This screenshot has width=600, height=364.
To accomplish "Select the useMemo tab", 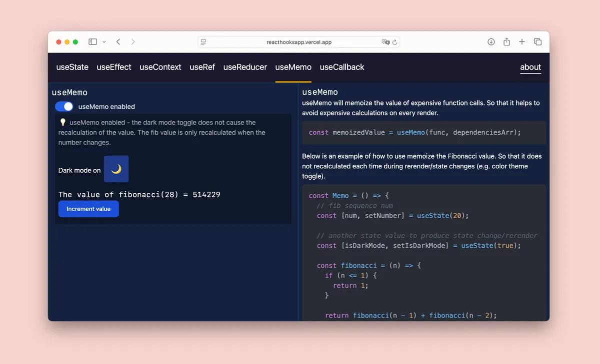I will [293, 67].
